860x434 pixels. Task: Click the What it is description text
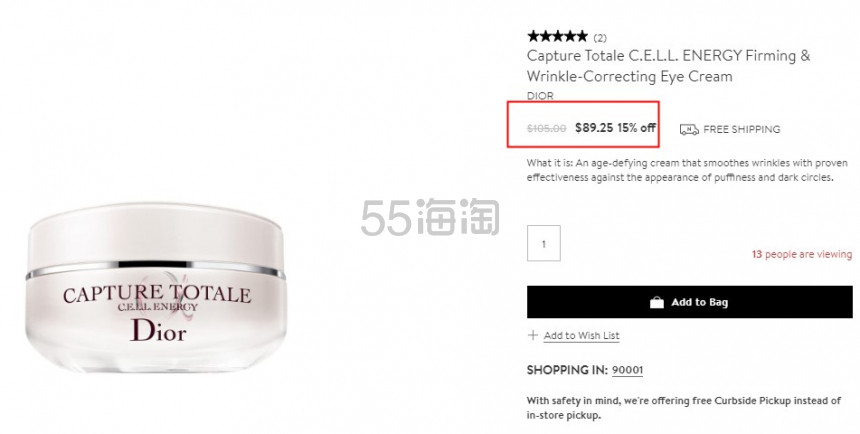tap(687, 170)
